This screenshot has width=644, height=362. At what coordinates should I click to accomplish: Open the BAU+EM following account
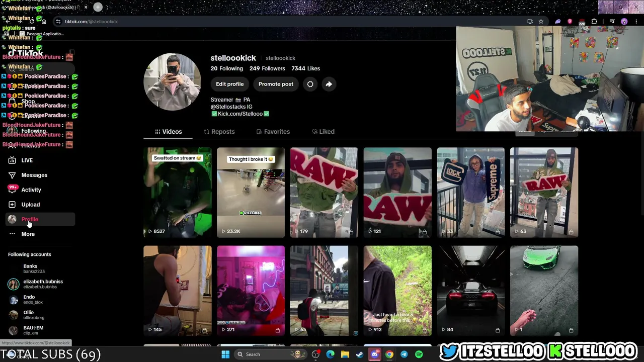click(x=29, y=330)
